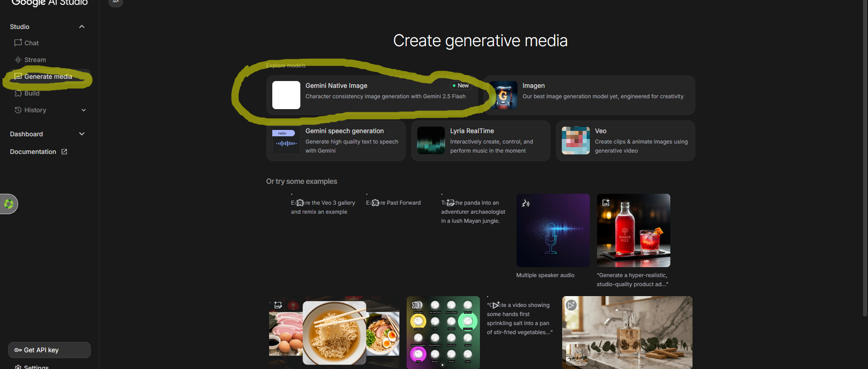Click the Lyria RealTime teal waveform icon

(x=431, y=140)
